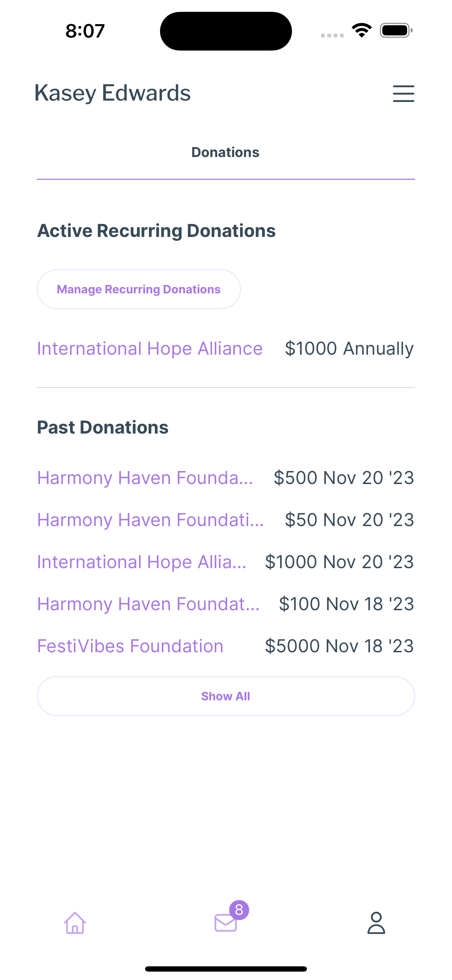The width and height of the screenshot is (452, 980).
Task: Tap the $5000 Nov 18 '23 entry
Action: [339, 646]
